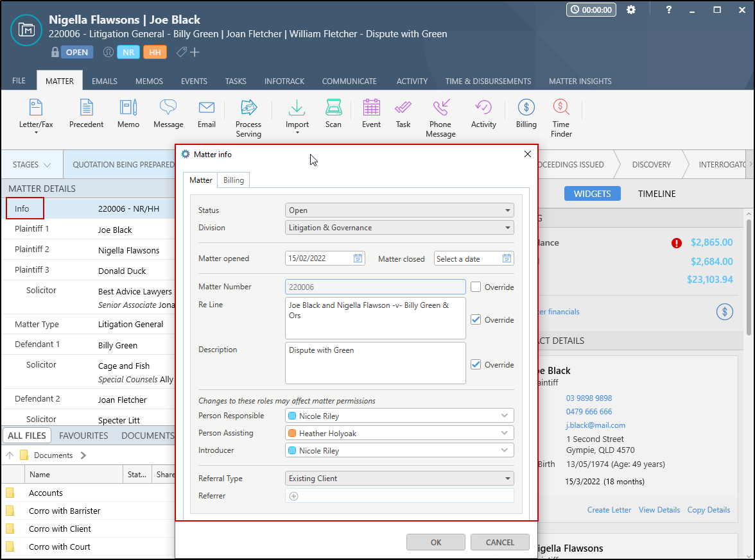
Task: Uncheck the Re Line Override checkbox
Action: (x=476, y=319)
